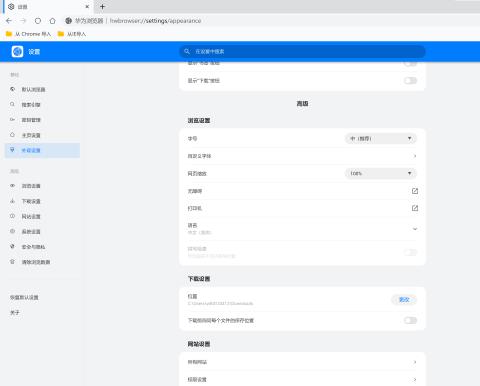Open 系统设置 from the sidebar
This screenshot has height=386, width=480.
tap(31, 232)
